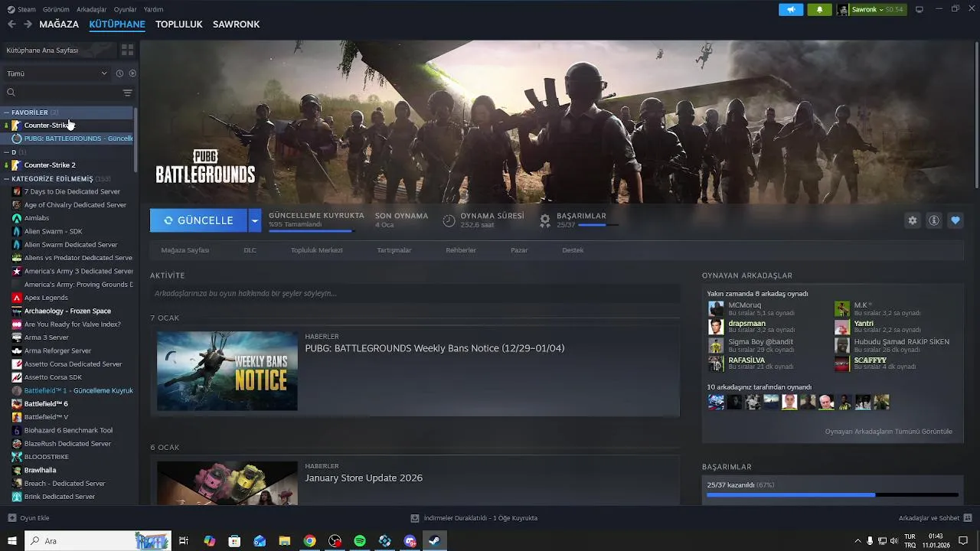The width and height of the screenshot is (980, 551).
Task: Open Windows Task View
Action: coord(184,541)
